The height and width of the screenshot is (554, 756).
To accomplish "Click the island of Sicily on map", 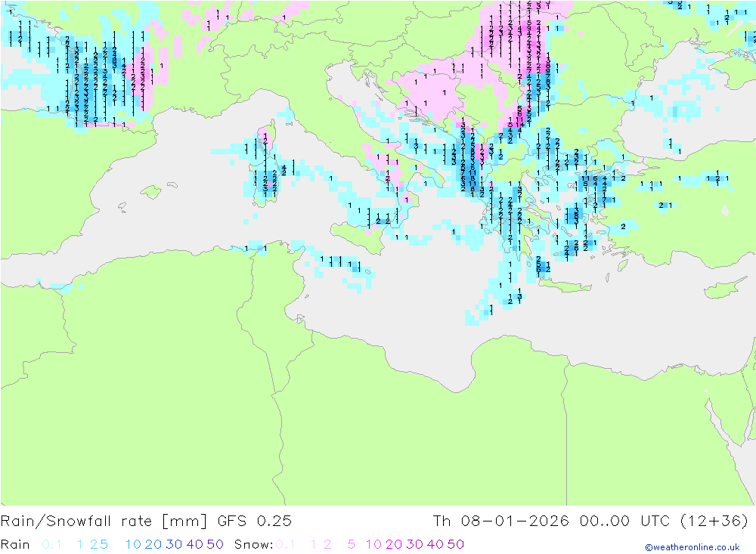I will [x=359, y=238].
